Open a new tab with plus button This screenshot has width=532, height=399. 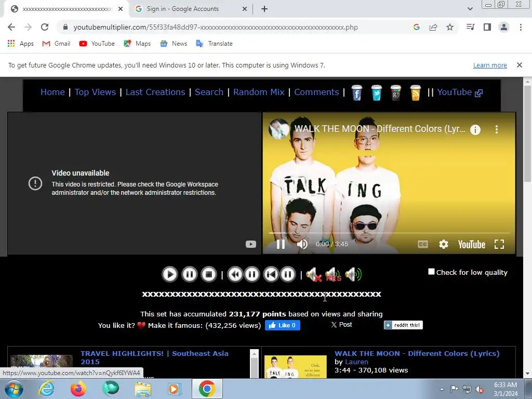(x=264, y=9)
